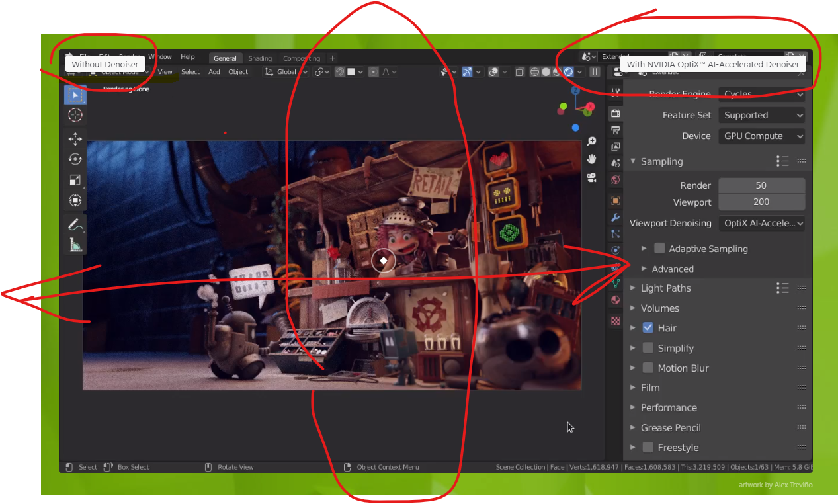This screenshot has width=838, height=504.
Task: Choose the Annotate pencil tool
Action: [x=75, y=224]
